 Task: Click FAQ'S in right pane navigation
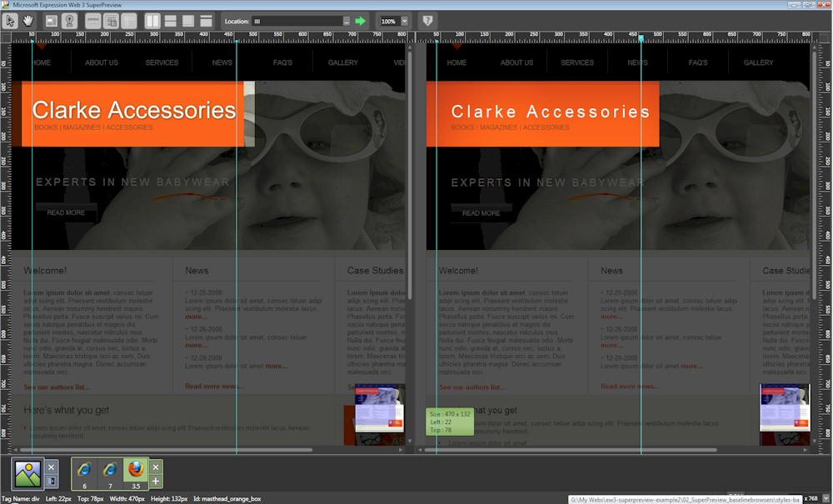698,62
